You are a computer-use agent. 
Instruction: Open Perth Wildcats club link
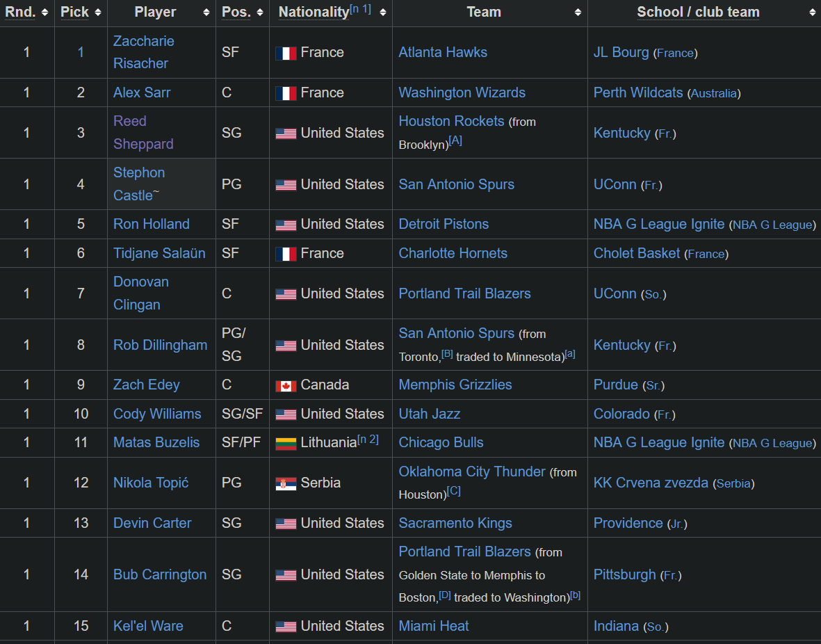[638, 92]
